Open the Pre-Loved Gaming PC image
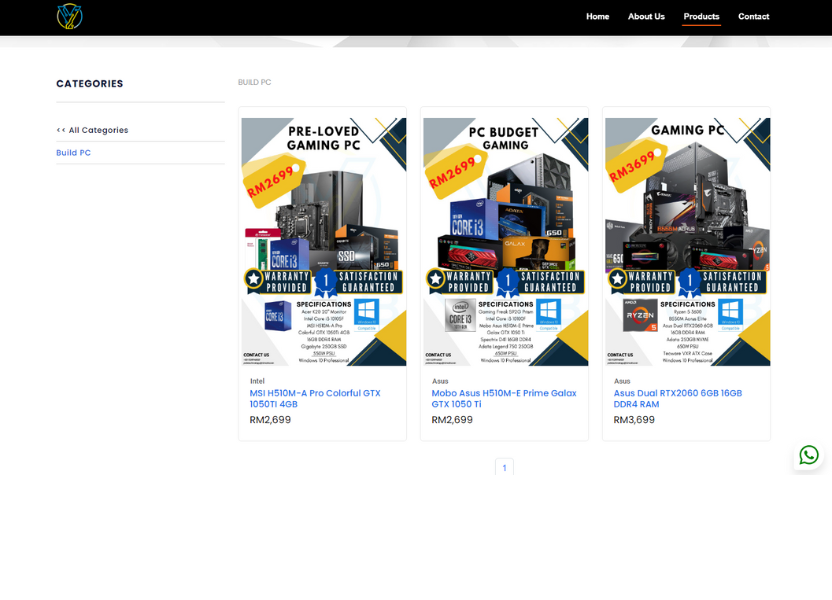This screenshot has height=600, width=832. click(324, 242)
